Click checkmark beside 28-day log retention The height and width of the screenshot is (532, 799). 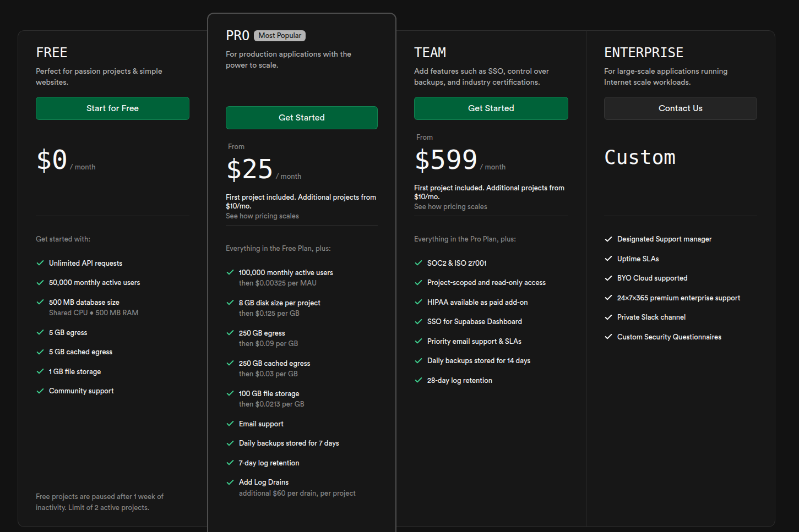coord(418,380)
